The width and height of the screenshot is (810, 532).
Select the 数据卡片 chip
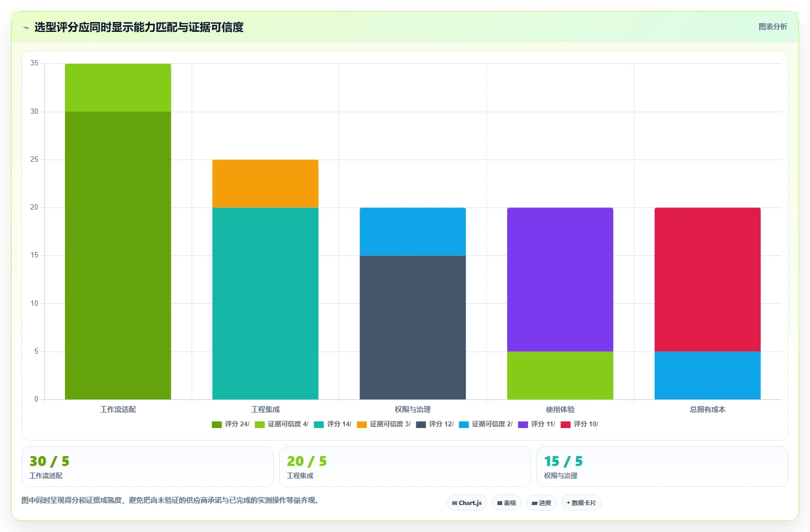581,503
